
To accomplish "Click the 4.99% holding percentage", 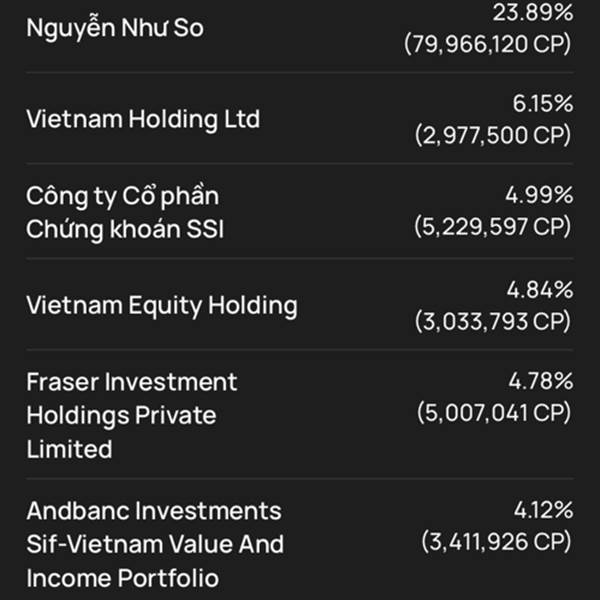I will pos(539,195).
